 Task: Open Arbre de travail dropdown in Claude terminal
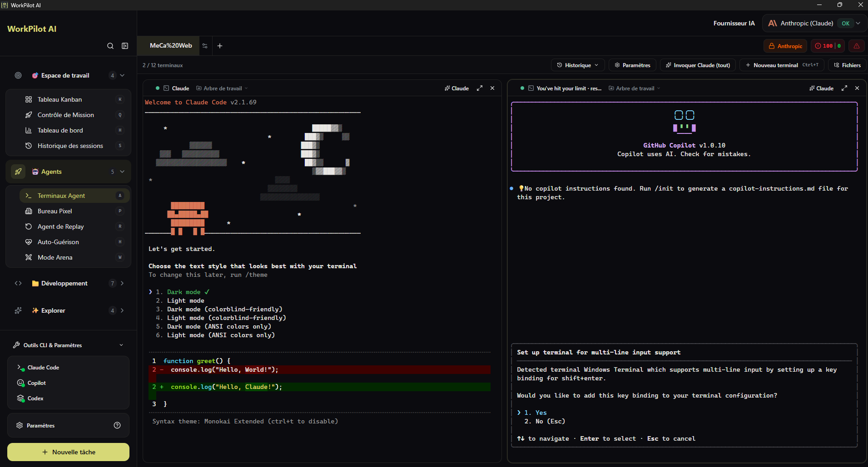222,88
